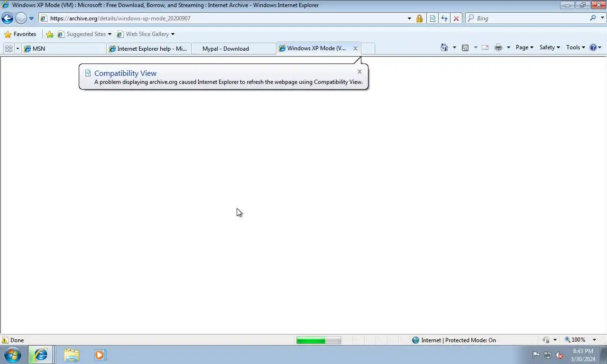Close the Windows XP Mode tab
Screen dimensions: 607x364
[x=355, y=48]
